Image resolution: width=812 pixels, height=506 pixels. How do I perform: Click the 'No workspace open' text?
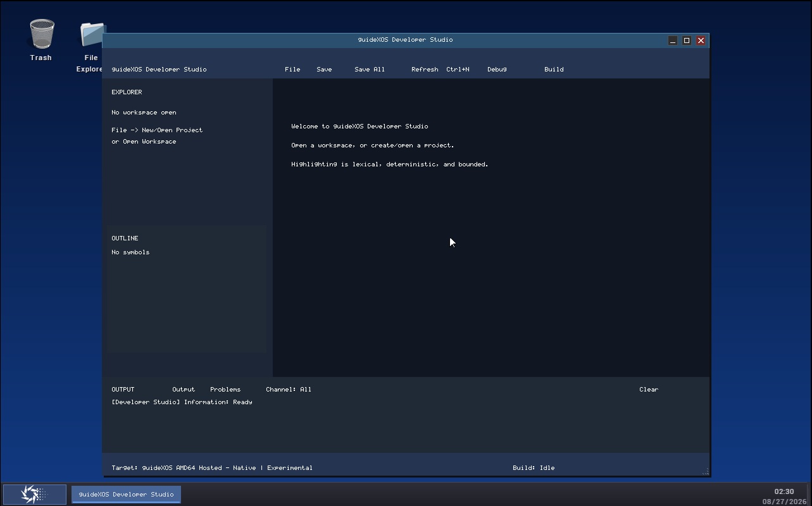point(144,113)
